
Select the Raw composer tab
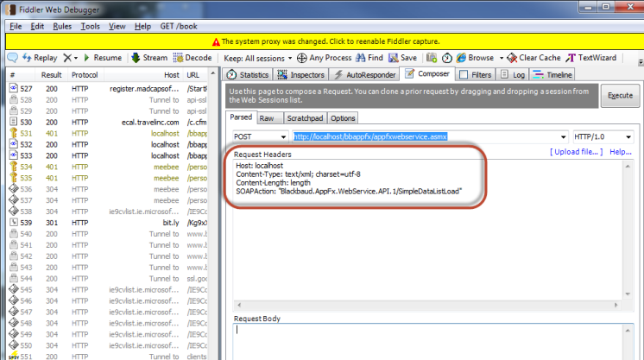(x=268, y=117)
